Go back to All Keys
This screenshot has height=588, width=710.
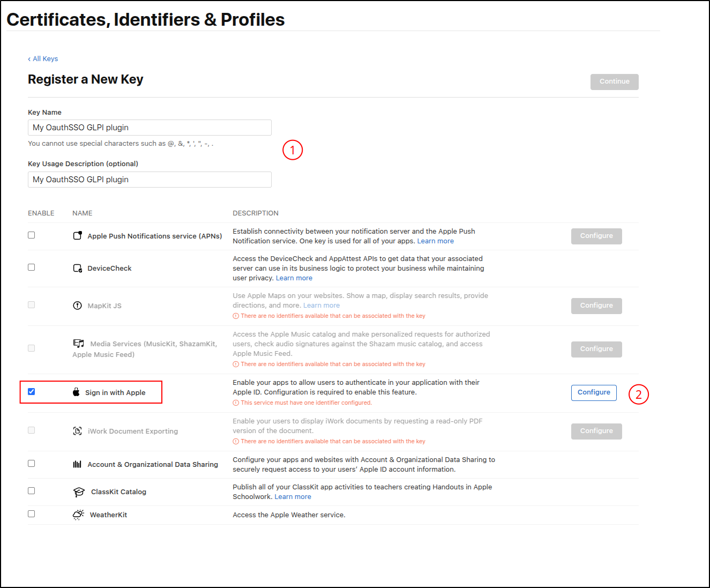tap(43, 59)
